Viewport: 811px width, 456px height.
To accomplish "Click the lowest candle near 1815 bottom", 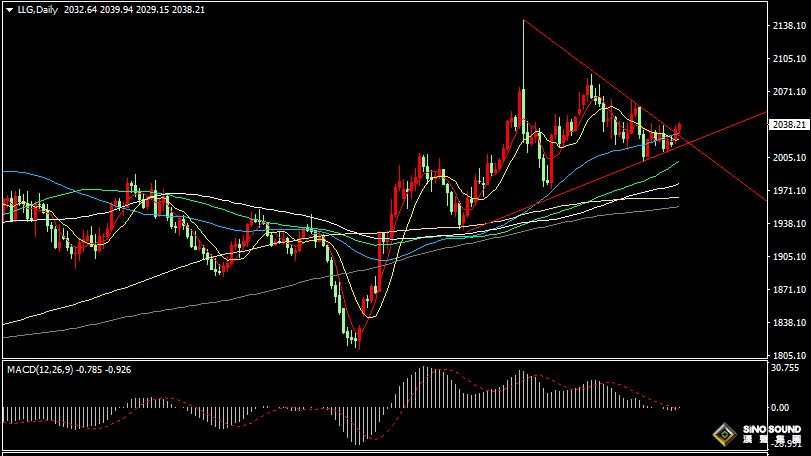I will coord(355,340).
